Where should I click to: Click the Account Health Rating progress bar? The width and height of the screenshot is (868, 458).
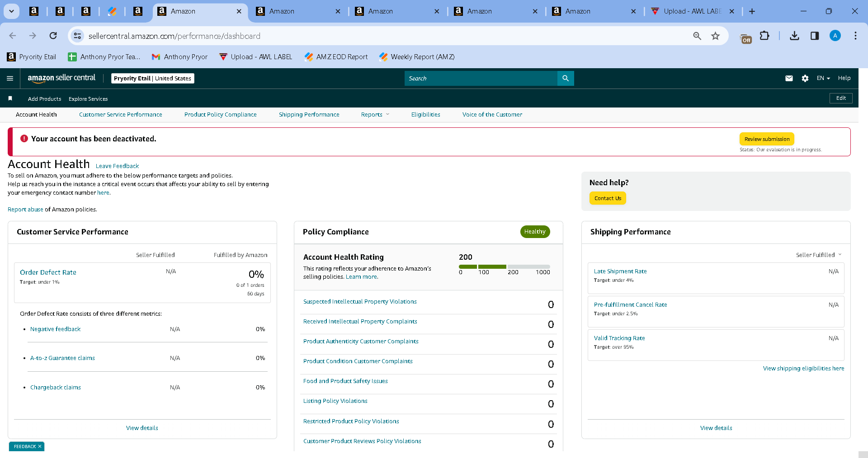(505, 267)
